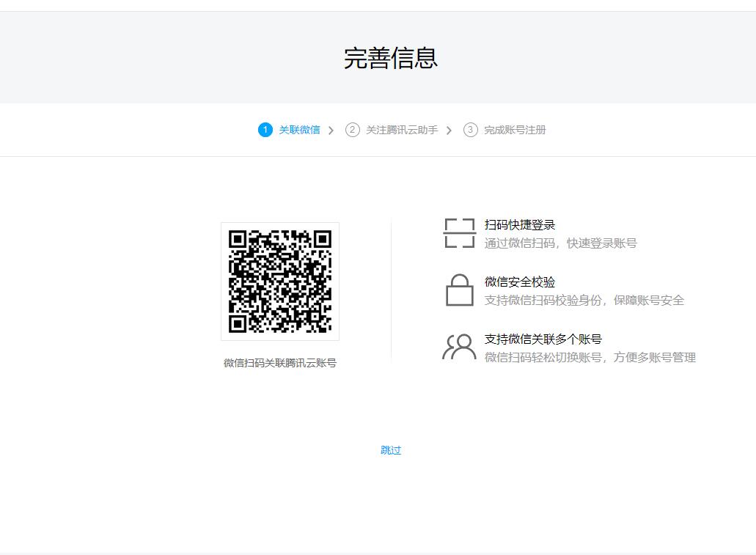Click the WeChat QR code image
Viewport: 756px width, 555px height.
tap(280, 282)
